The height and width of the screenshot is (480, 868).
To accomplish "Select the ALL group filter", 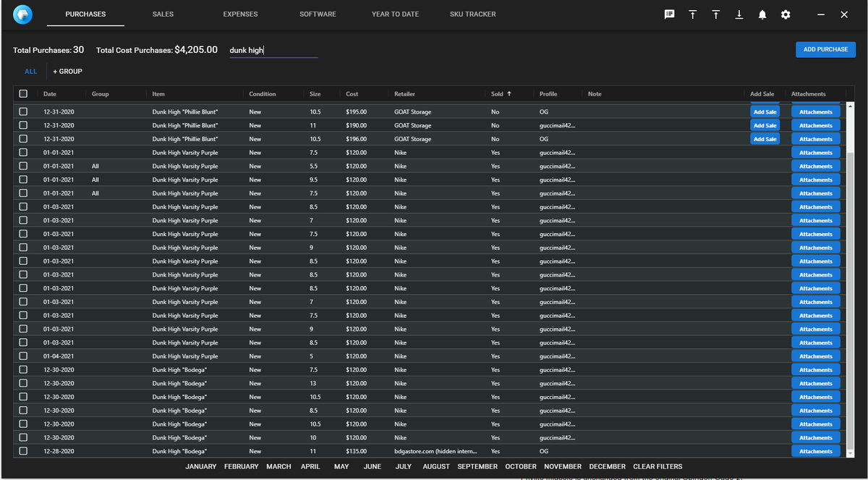I will coord(30,72).
